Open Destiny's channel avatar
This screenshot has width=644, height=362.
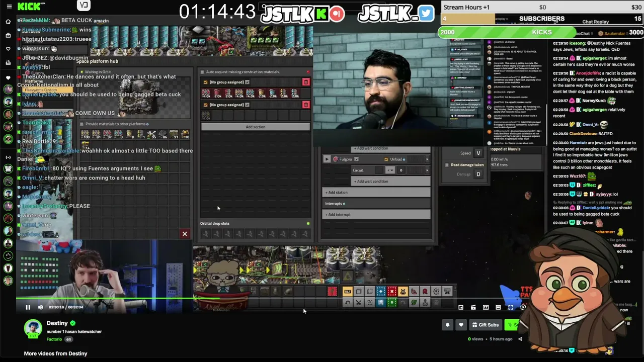click(33, 328)
